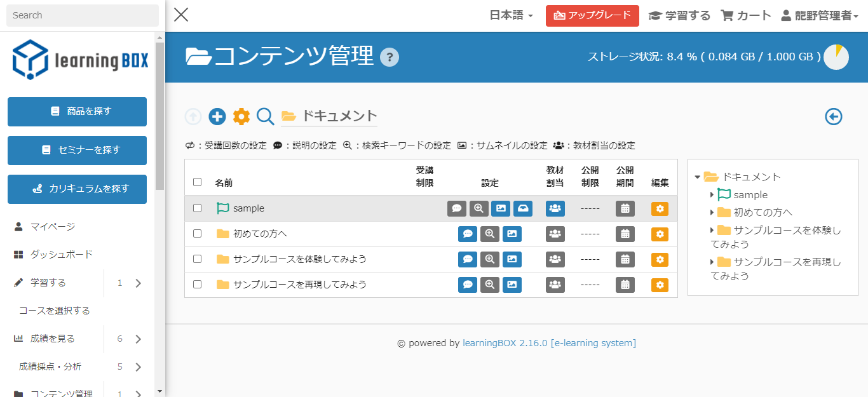Viewport: 868px width, 397px height.
Task: Click the blue plus add-content icon
Action: click(x=217, y=116)
